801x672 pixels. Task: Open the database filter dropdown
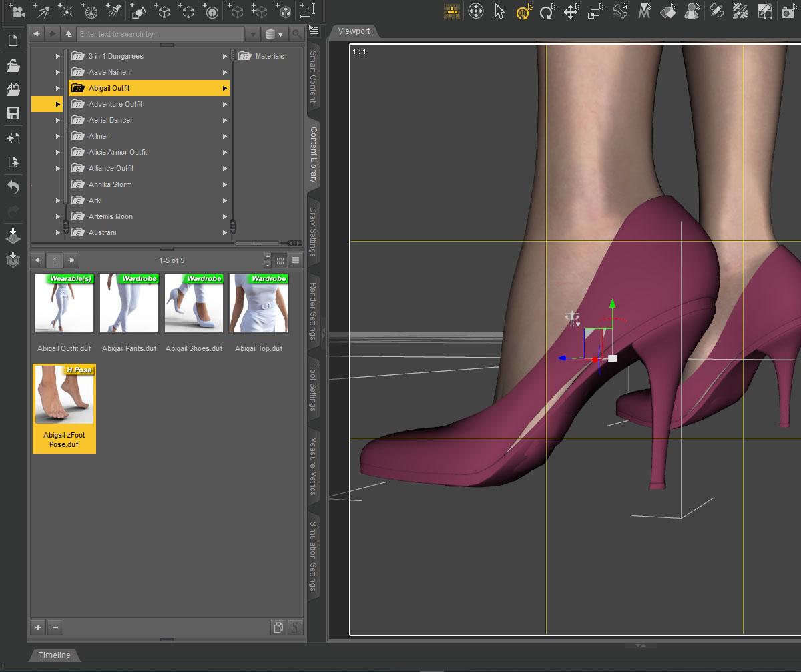tap(274, 34)
